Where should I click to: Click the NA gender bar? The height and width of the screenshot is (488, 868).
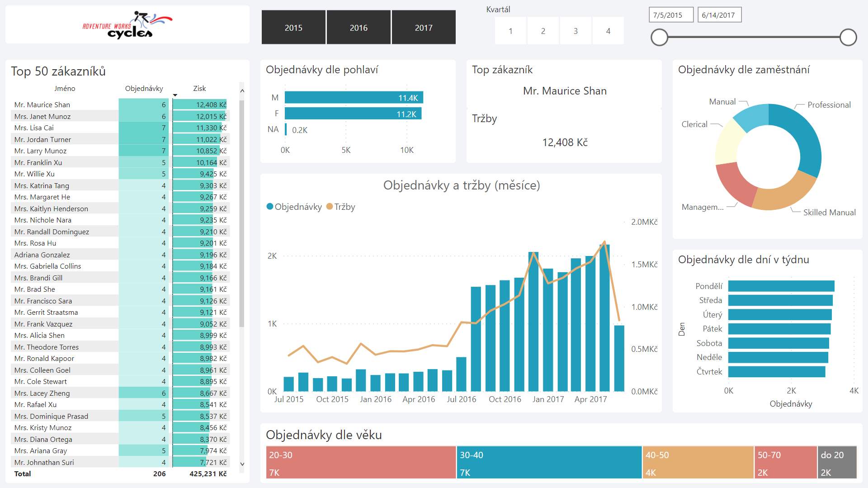(x=286, y=130)
